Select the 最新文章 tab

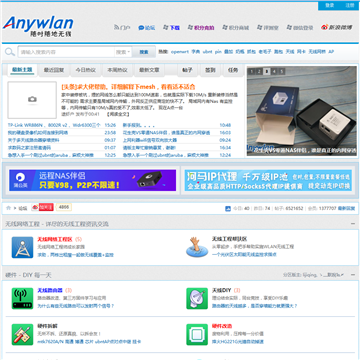click(149, 70)
